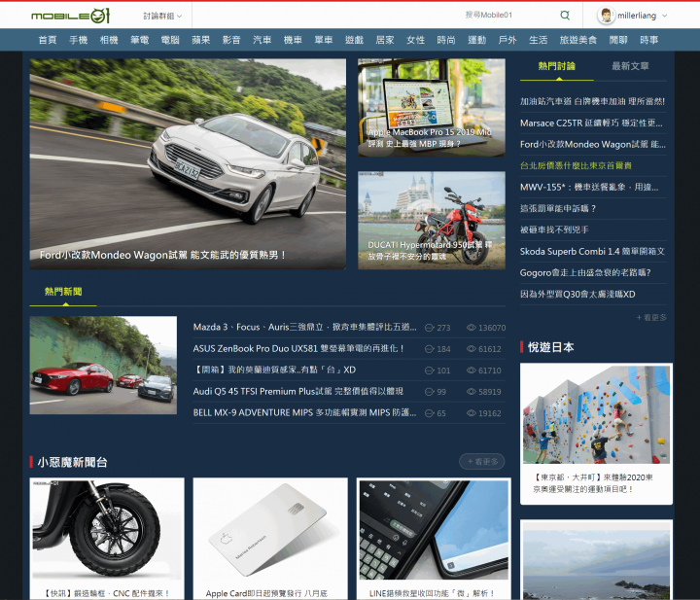Open the coastal landscape card below 悅遊日本
The height and width of the screenshot is (600, 700).
tap(596, 560)
